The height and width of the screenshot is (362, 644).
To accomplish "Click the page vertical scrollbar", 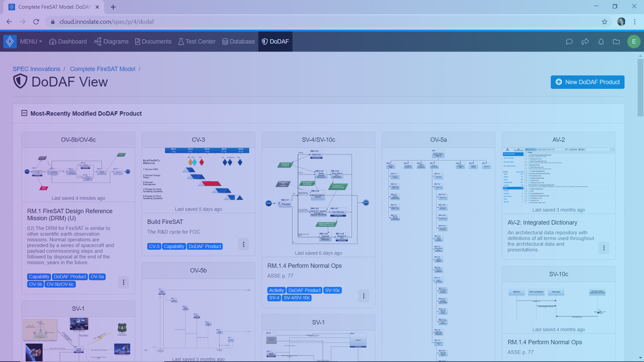I will tap(640, 87).
